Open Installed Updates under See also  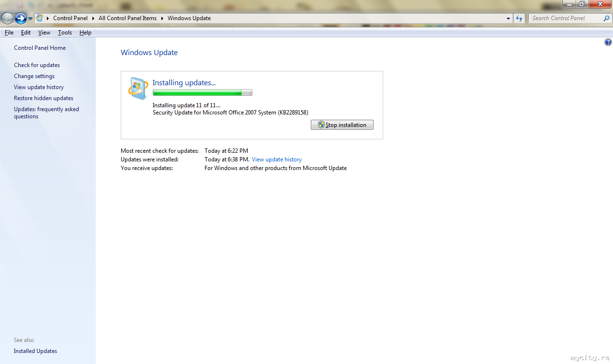click(35, 351)
